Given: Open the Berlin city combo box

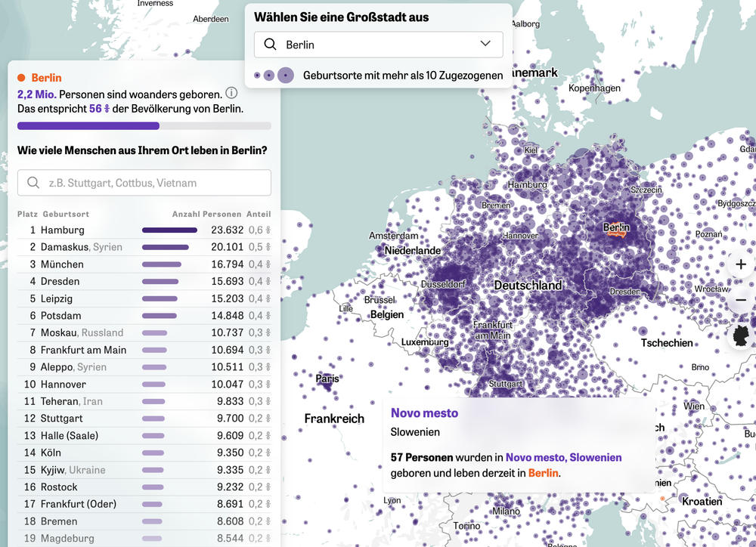Looking at the screenshot, I should coord(378,45).
